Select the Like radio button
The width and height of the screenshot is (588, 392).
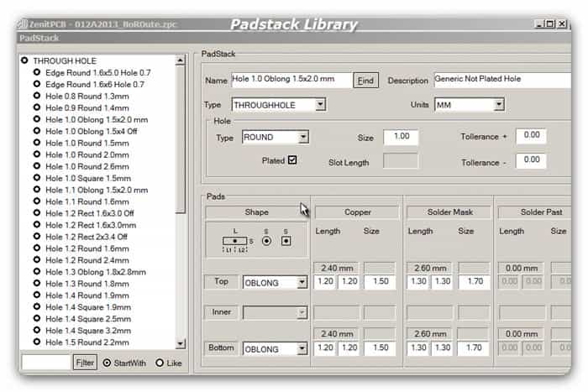tap(160, 363)
